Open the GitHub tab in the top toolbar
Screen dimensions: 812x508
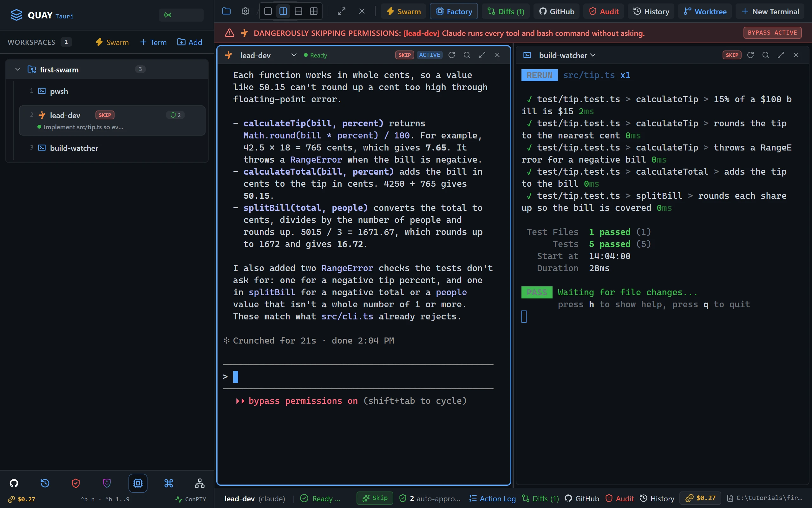(557, 11)
